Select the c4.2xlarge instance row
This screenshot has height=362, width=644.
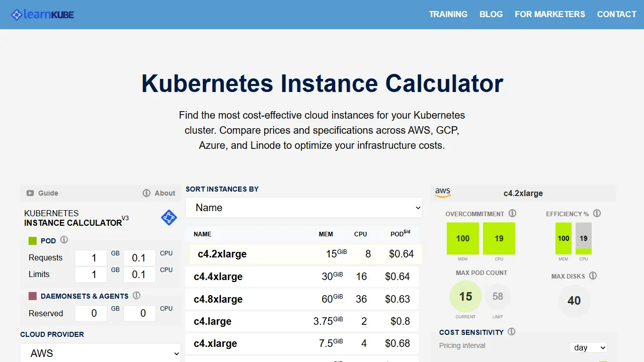(306, 254)
